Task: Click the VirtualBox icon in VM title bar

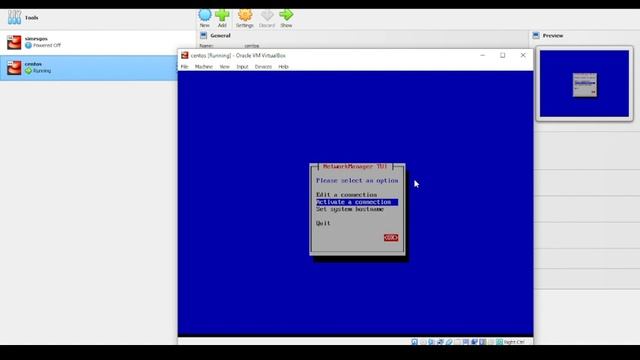Action: [184, 55]
